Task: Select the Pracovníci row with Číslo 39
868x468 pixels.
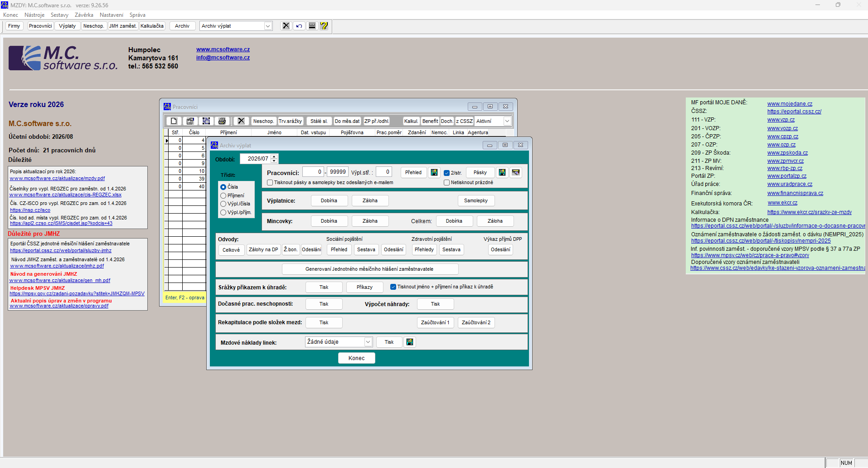Action: [x=185, y=179]
